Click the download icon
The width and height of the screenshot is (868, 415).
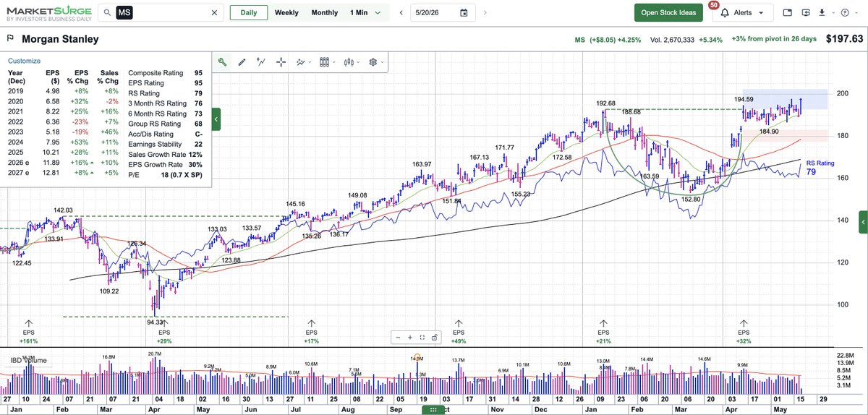pyautogui.click(x=822, y=13)
